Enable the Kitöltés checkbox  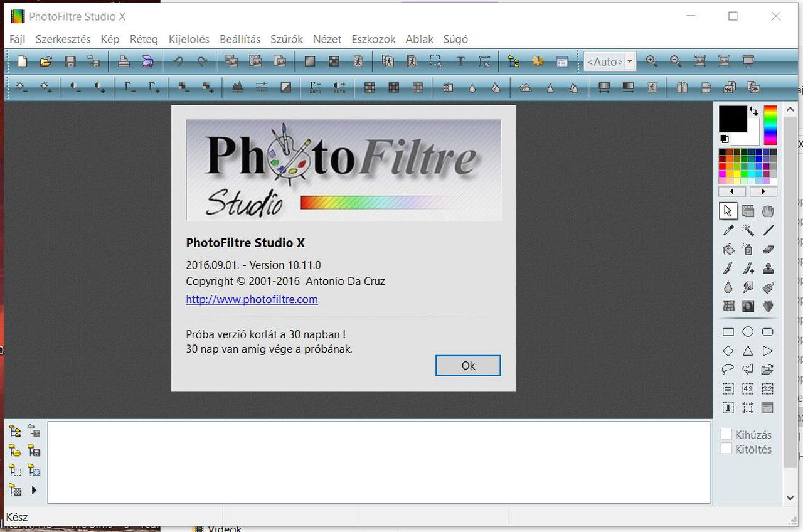pos(726,449)
